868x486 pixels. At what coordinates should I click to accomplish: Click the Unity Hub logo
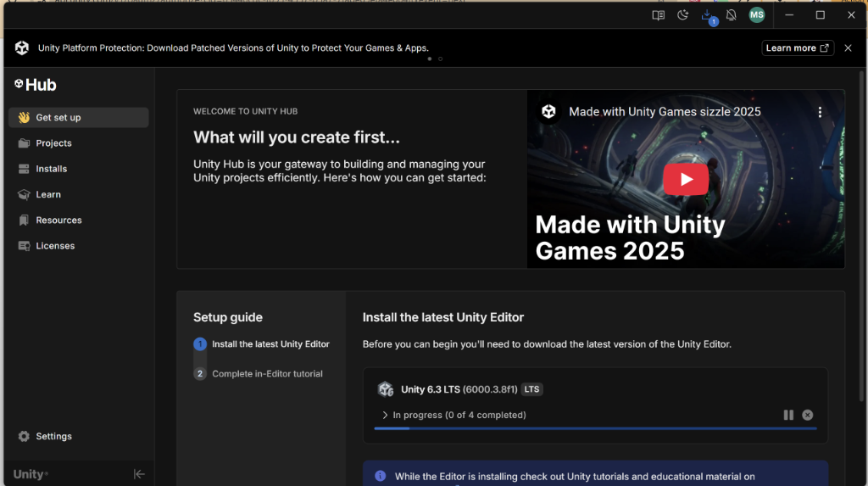pyautogui.click(x=36, y=85)
